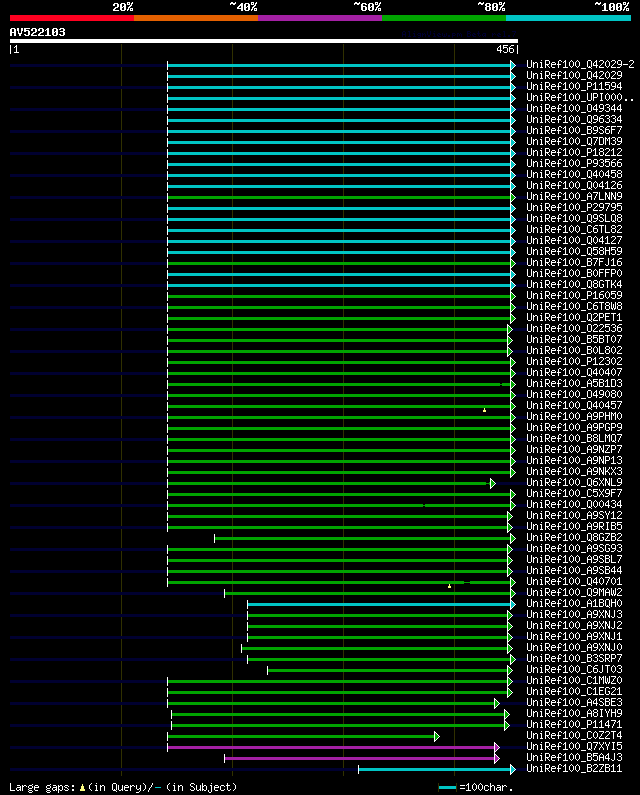Click the yellow gap marker on UniRef100_Q40457 row
Screen dimensions: 640x795
[484, 410]
